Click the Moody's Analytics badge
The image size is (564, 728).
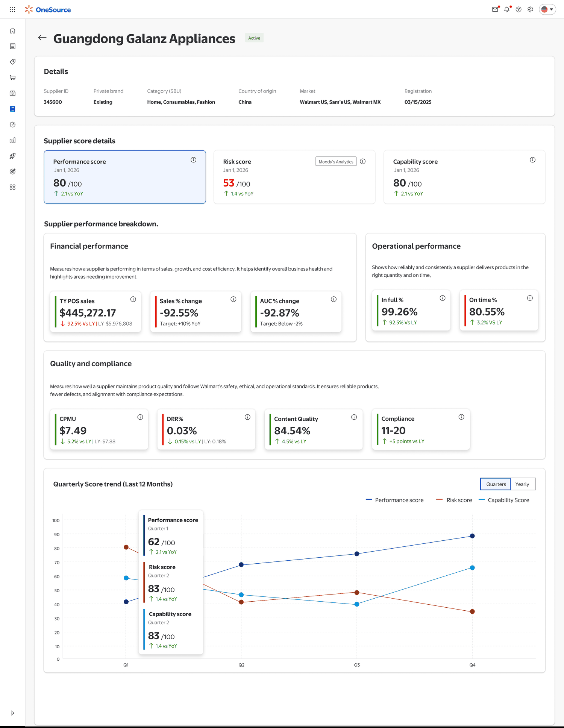(x=336, y=162)
